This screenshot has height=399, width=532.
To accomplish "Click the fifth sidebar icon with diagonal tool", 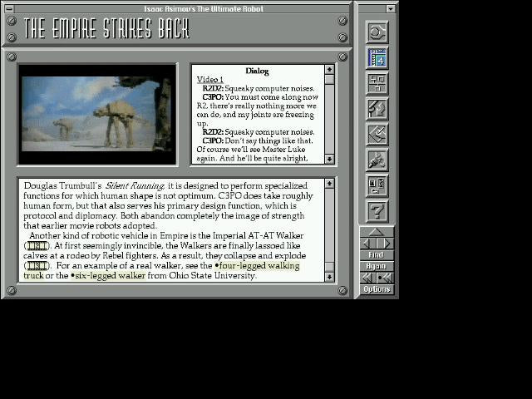I will click(x=377, y=134).
